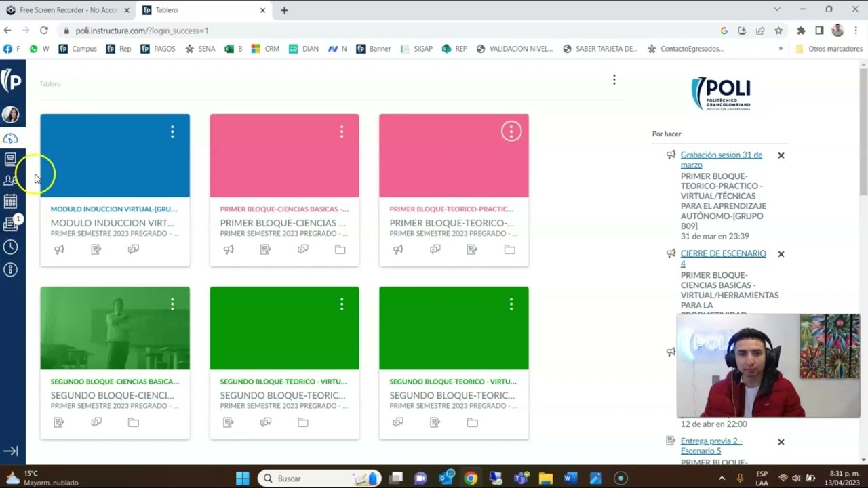Open options menu on MODULO INDUCCION VIRTUAL card
Screen dimensions: 868x488
[172, 131]
